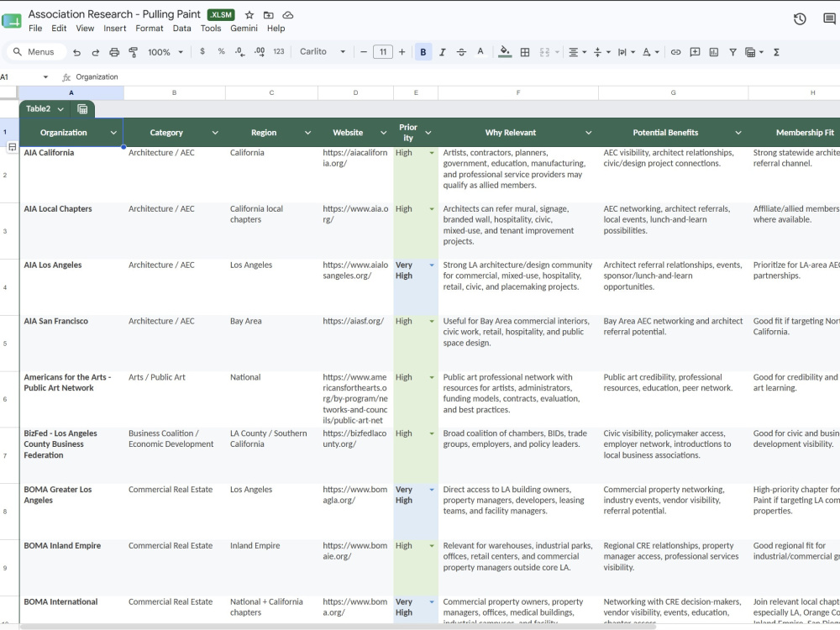Click the Redo icon in toolbar
The image size is (840, 630).
pos(96,52)
